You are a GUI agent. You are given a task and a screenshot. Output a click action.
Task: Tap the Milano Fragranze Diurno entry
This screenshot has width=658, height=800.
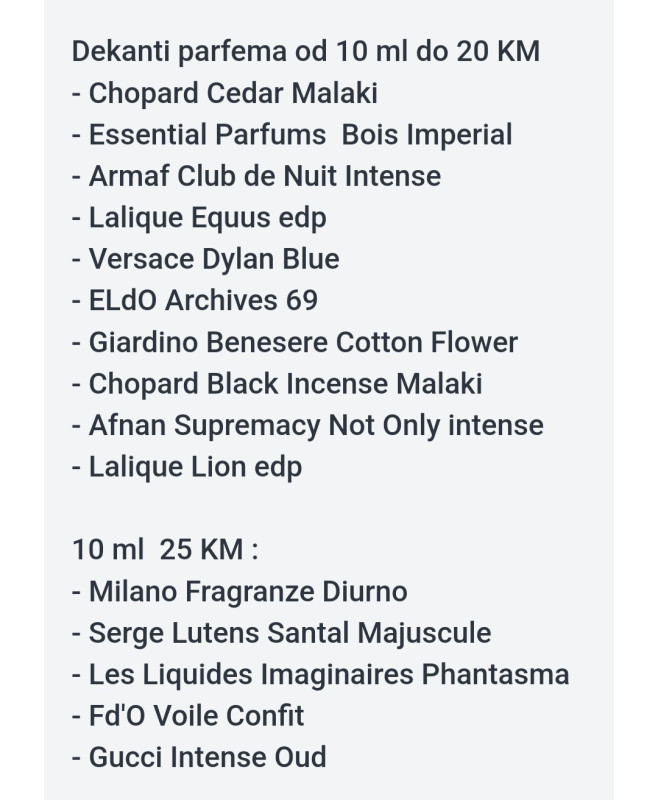[x=240, y=592]
